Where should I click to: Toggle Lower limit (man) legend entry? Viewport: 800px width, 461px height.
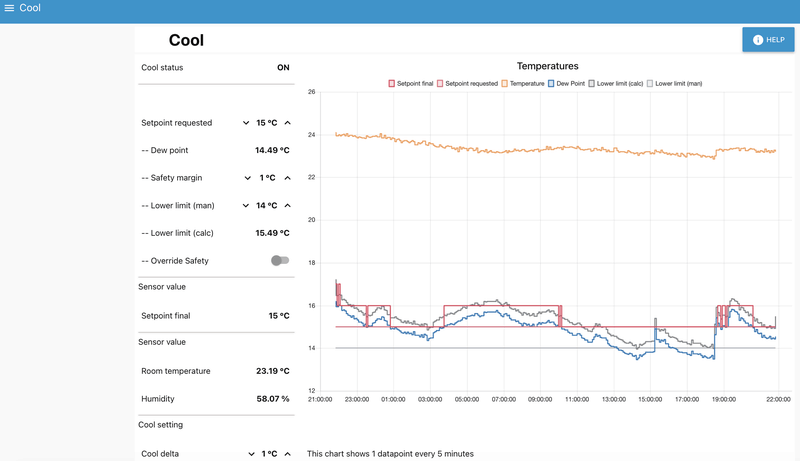click(x=674, y=84)
